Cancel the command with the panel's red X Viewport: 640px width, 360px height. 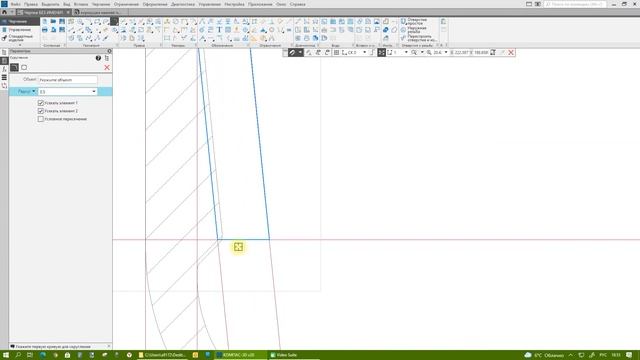(107, 67)
